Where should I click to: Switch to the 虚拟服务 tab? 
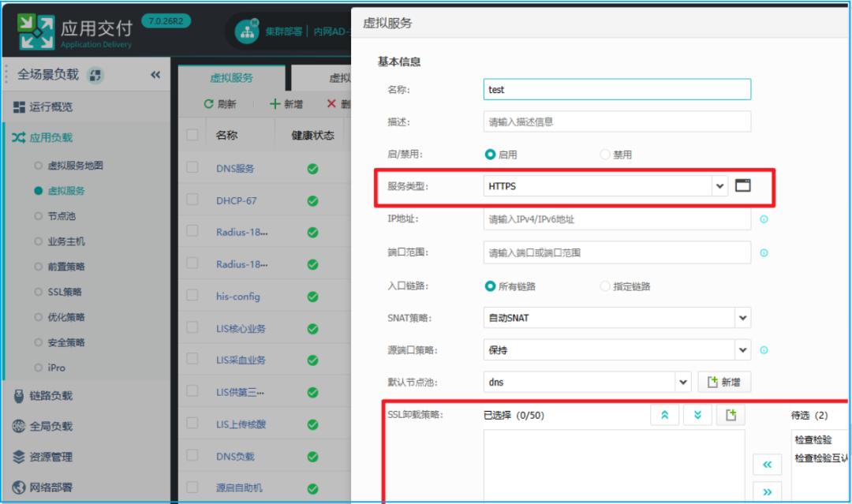(x=231, y=77)
